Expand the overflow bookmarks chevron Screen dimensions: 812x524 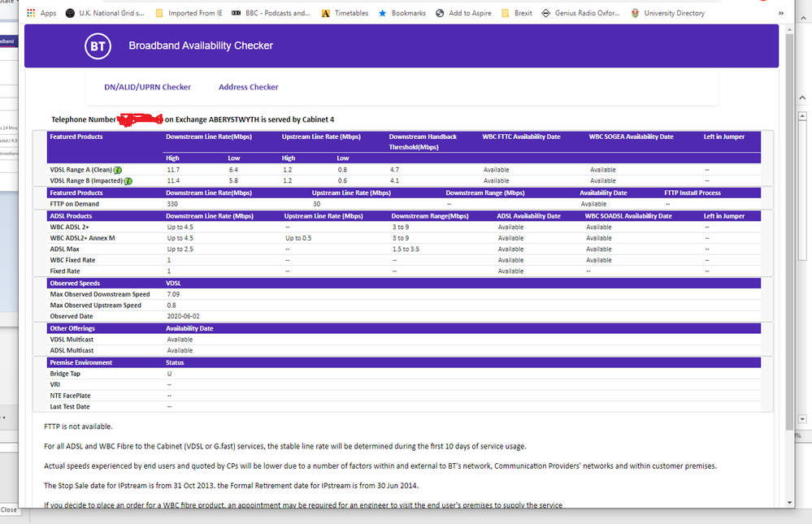point(781,13)
